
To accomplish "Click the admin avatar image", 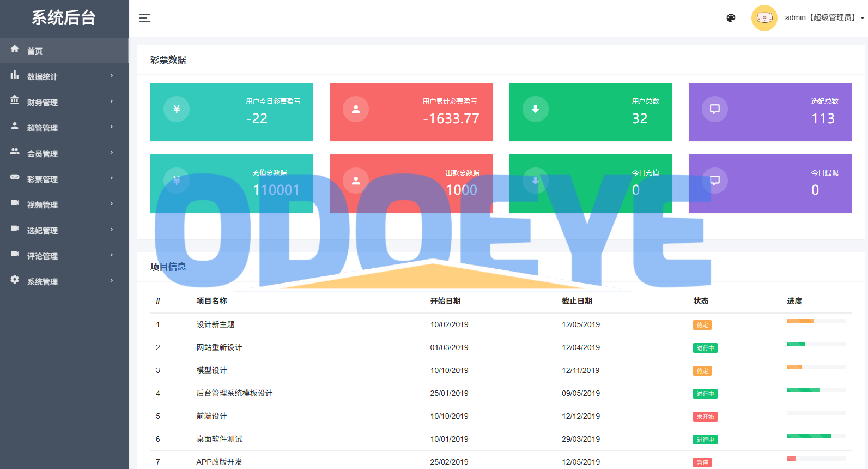I will (x=764, y=18).
